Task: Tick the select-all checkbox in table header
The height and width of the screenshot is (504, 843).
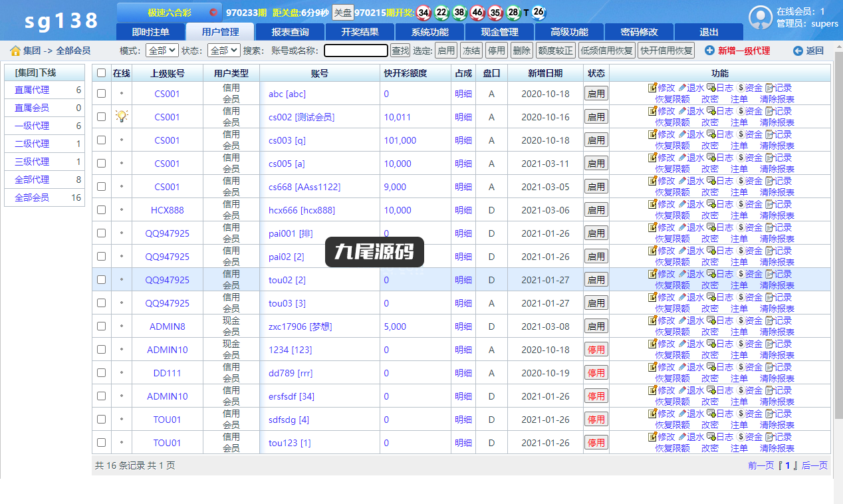Action: point(102,73)
